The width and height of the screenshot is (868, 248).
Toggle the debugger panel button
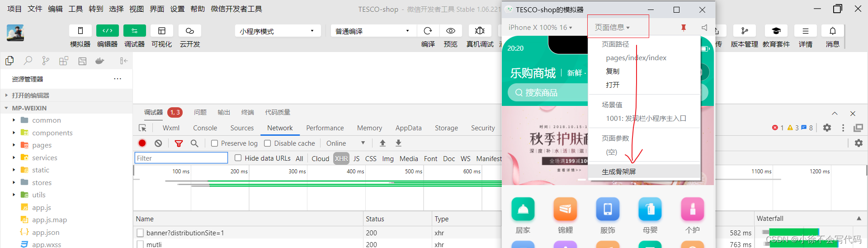(135, 31)
